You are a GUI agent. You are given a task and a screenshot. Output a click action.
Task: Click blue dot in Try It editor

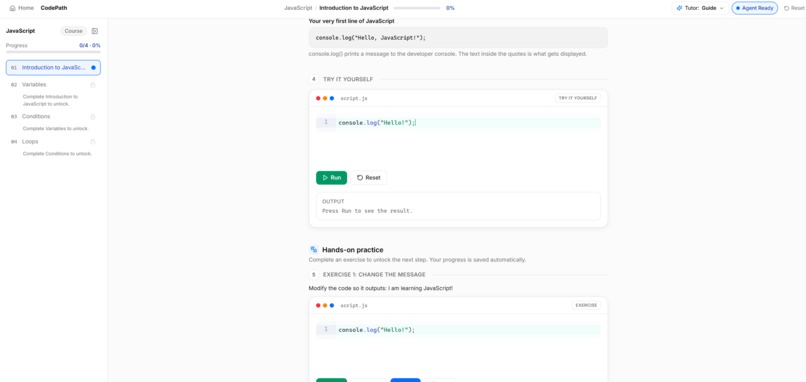pyautogui.click(x=332, y=98)
